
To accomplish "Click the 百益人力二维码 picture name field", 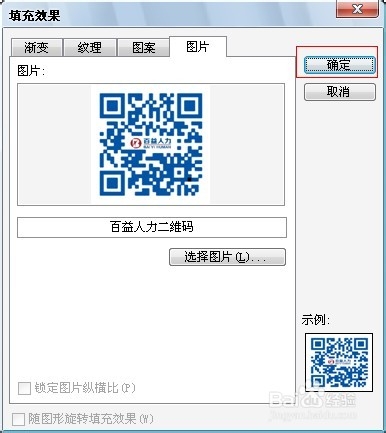I will (x=152, y=227).
